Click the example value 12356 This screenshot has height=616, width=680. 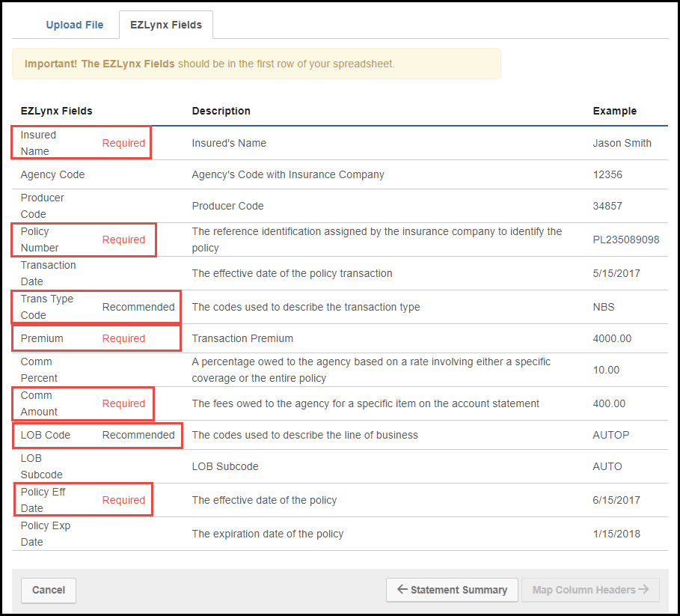pos(607,174)
